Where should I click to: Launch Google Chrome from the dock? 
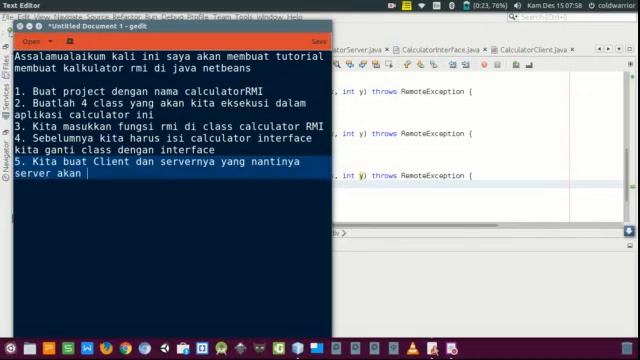coord(126,348)
